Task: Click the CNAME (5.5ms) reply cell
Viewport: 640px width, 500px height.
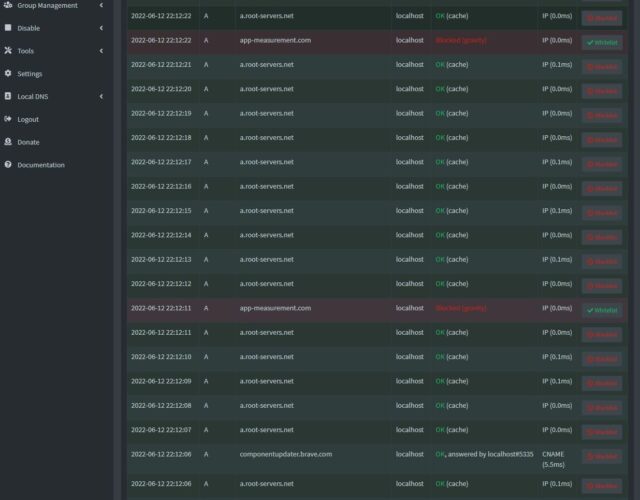Action: 553,459
